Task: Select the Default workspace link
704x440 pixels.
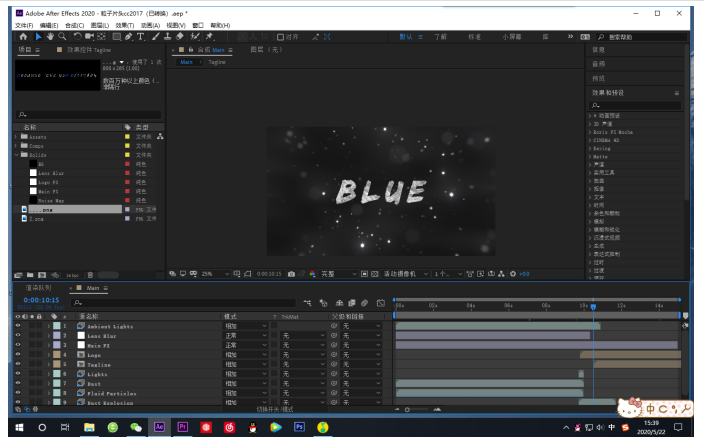Action: click(406, 37)
